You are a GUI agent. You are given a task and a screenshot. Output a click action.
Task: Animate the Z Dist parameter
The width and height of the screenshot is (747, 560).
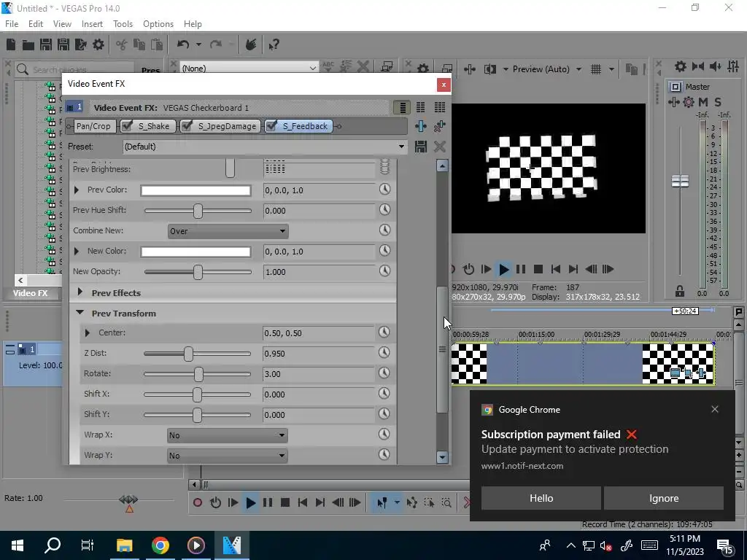(x=384, y=352)
